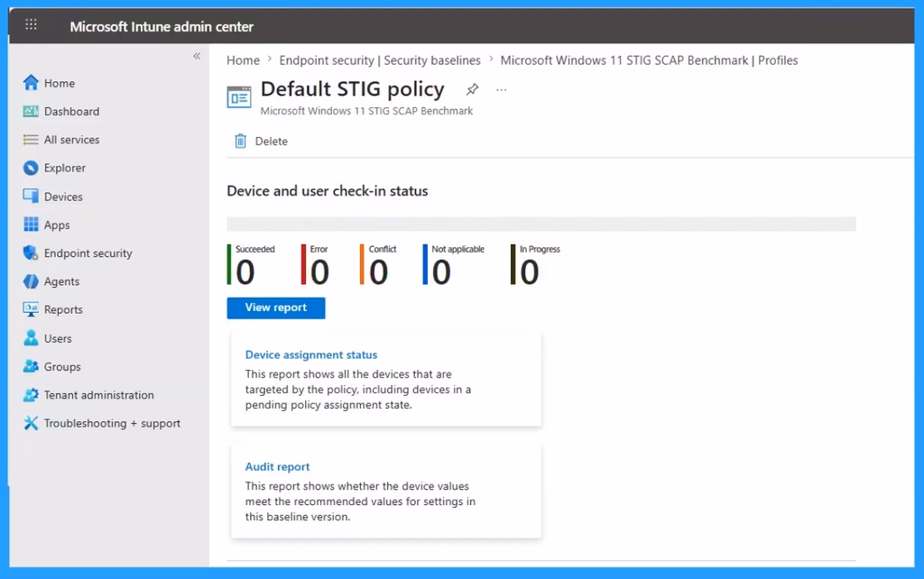Click Endpoint security | Security baselines breadcrumb

click(380, 60)
